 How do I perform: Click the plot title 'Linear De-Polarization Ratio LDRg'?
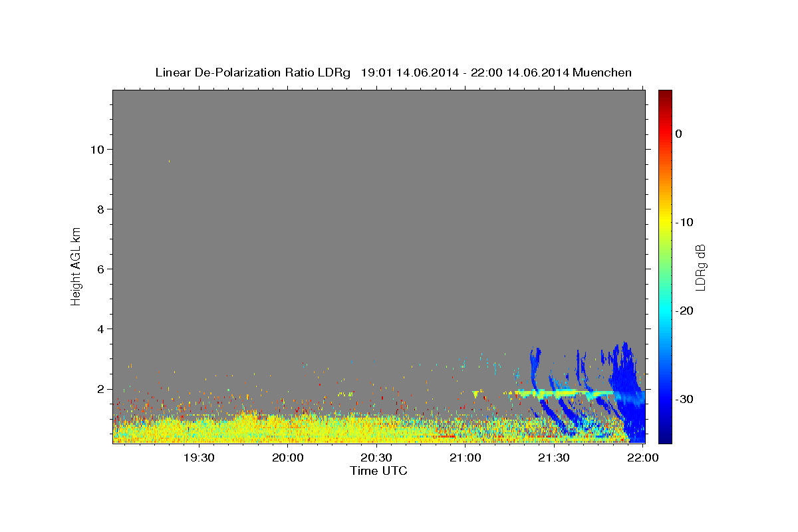pyautogui.click(x=252, y=72)
